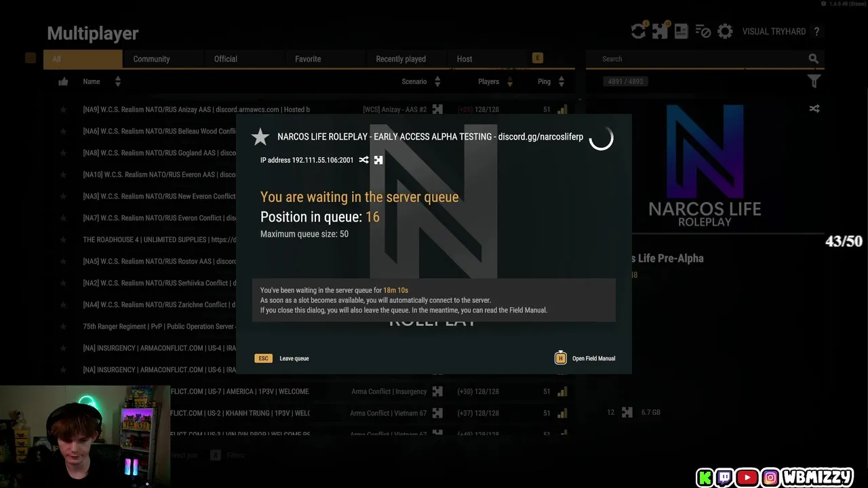Click the mods icon on the Arma Conflict Insurgency row
The image size is (868, 488).
pyautogui.click(x=437, y=391)
